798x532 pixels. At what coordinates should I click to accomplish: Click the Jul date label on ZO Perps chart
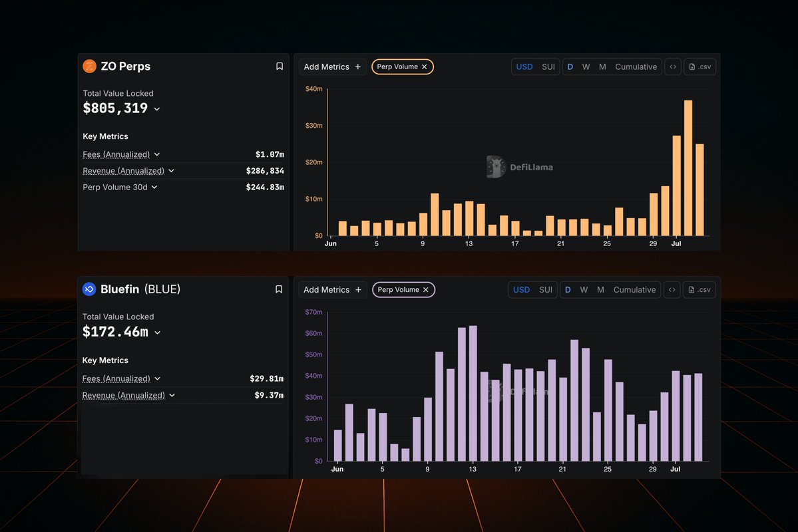click(676, 243)
